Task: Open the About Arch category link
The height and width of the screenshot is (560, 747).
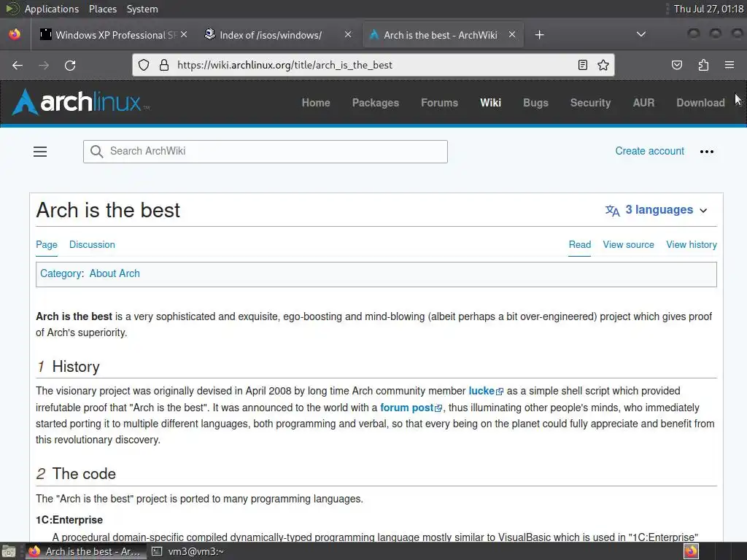Action: pos(115,274)
